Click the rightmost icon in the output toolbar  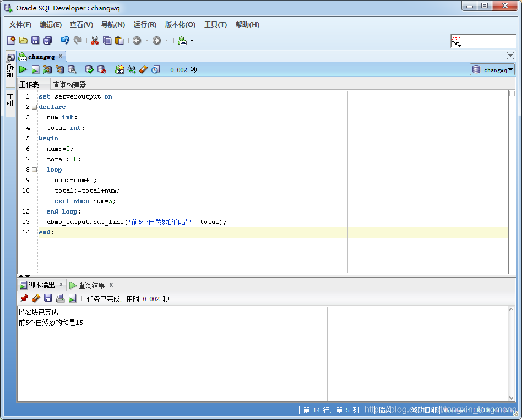tap(72, 298)
